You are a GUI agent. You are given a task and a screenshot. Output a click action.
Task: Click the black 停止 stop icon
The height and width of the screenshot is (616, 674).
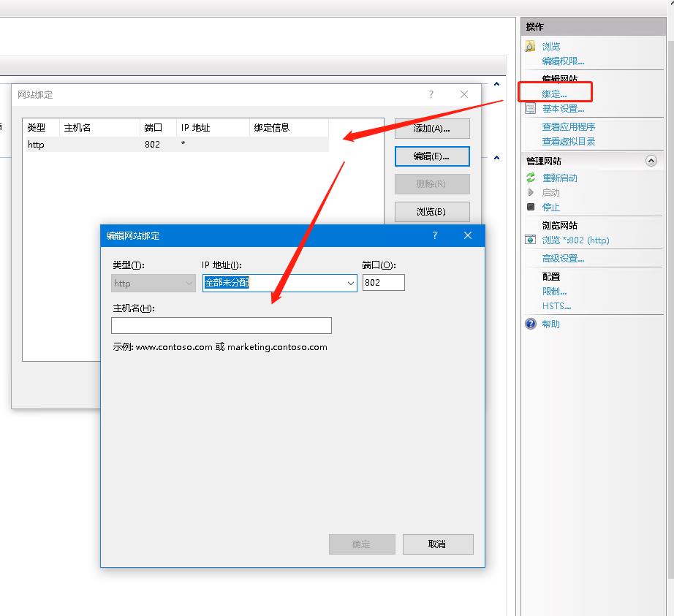click(x=531, y=207)
